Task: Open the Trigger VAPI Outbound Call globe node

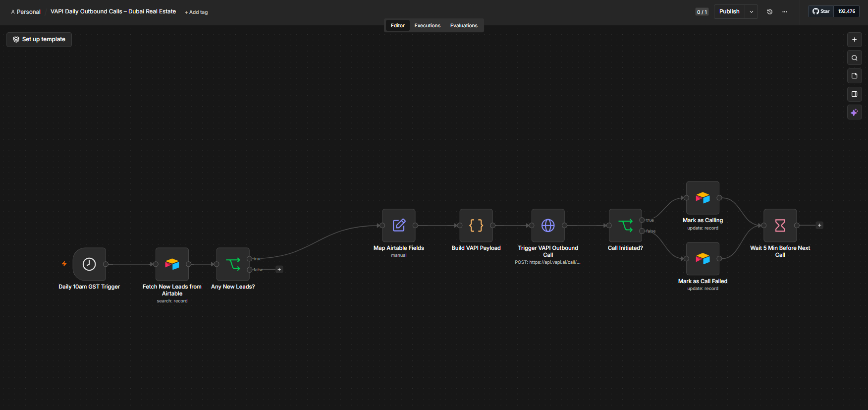Action: 548,226
